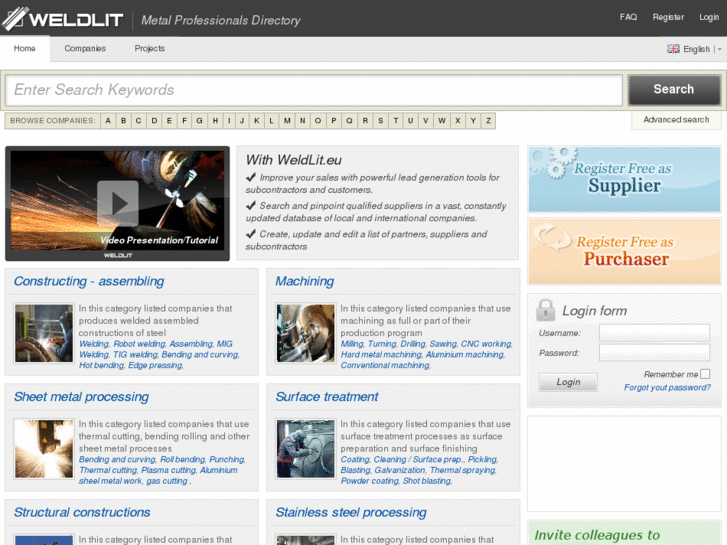The width and height of the screenshot is (727, 545).
Task: Browse companies starting with M
Action: [287, 121]
